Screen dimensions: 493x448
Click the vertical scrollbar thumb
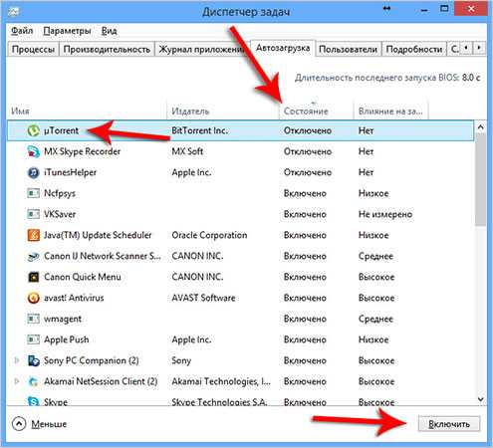pyautogui.click(x=480, y=179)
